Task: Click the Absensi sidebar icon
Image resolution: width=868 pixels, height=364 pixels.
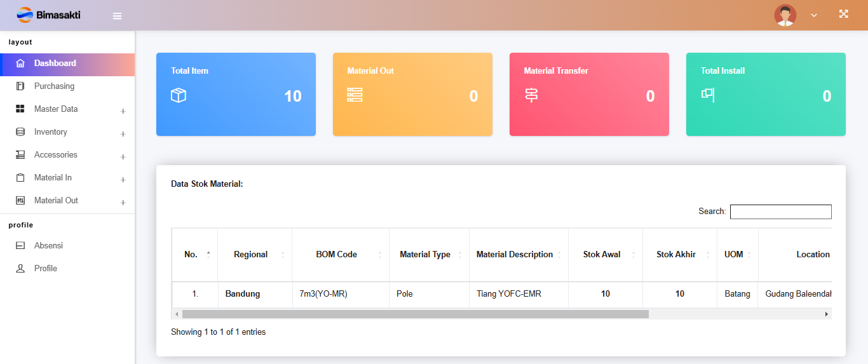Action: (20, 246)
